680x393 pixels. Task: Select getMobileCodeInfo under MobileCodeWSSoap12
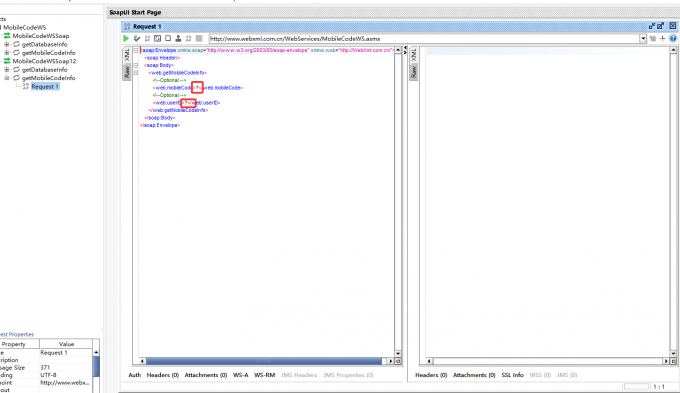point(49,78)
